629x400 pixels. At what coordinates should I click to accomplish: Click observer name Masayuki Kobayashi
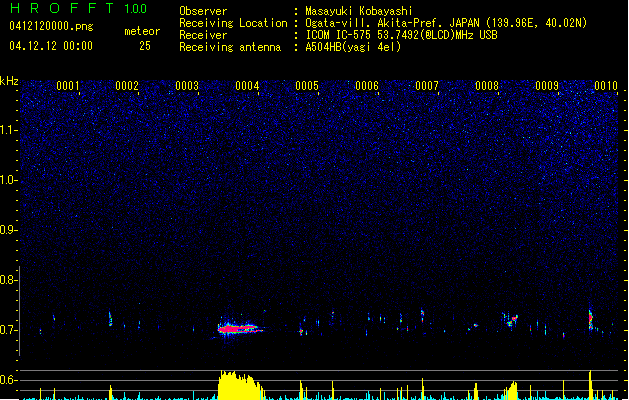(359, 11)
